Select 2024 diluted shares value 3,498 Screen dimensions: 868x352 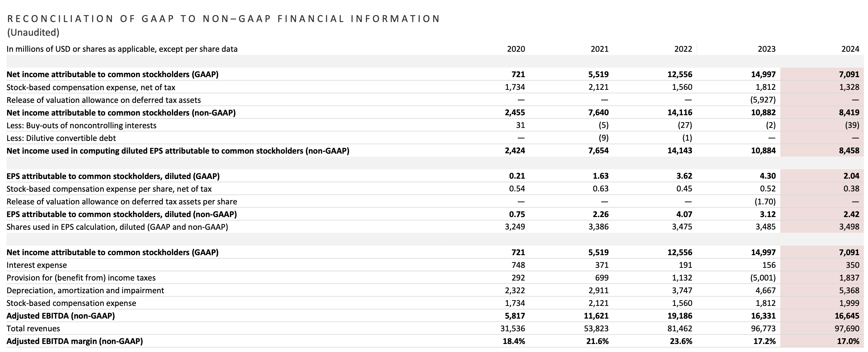[849, 227]
